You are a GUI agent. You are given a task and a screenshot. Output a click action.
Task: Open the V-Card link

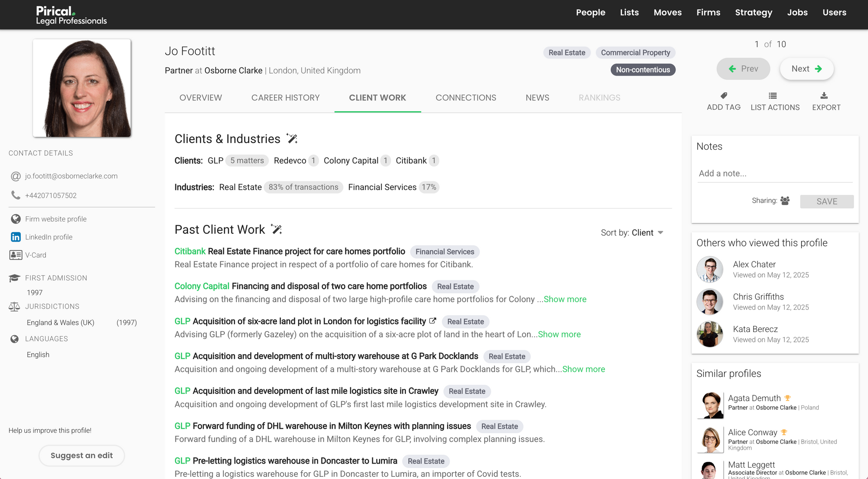(36, 255)
